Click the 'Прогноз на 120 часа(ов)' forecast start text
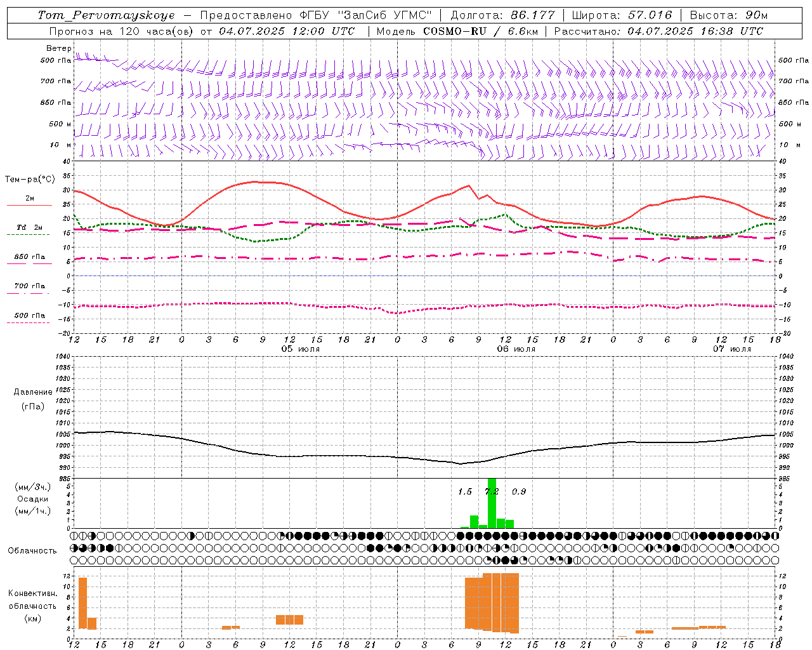This screenshot has width=812, height=650. (x=122, y=31)
